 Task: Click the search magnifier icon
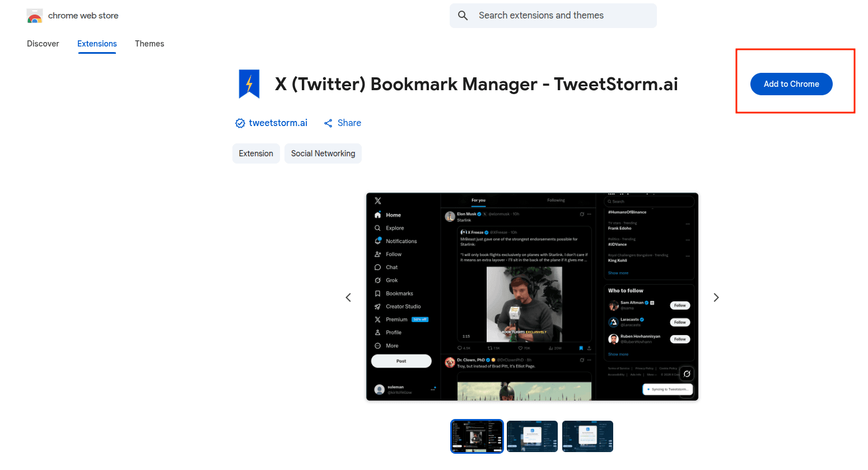coord(463,16)
